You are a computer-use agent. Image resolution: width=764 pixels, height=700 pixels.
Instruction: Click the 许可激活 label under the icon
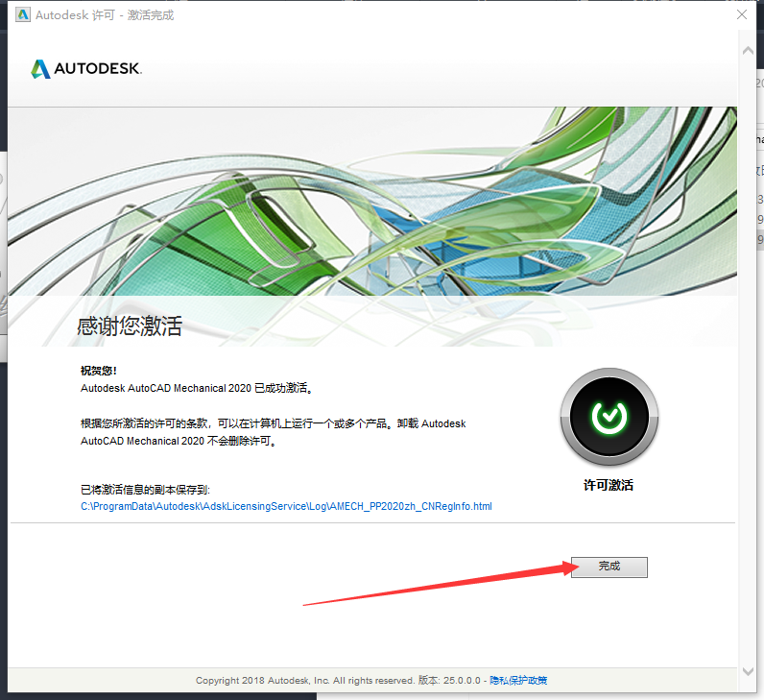(x=609, y=485)
